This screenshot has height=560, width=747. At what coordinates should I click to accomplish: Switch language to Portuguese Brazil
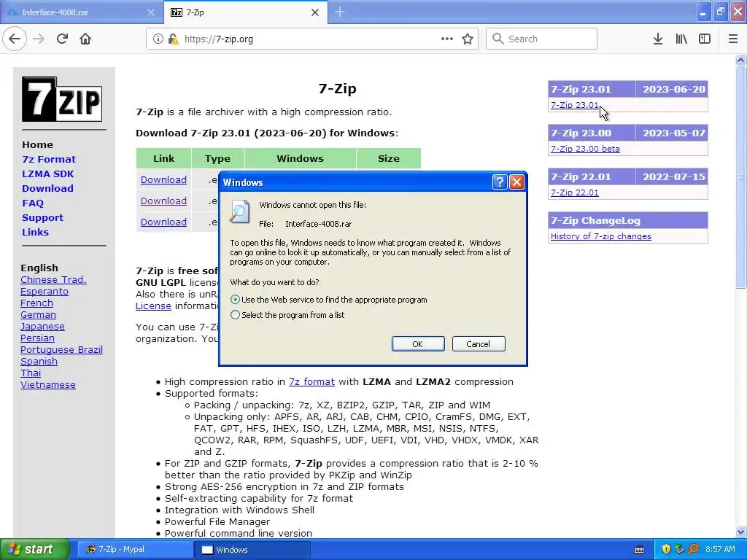point(61,349)
